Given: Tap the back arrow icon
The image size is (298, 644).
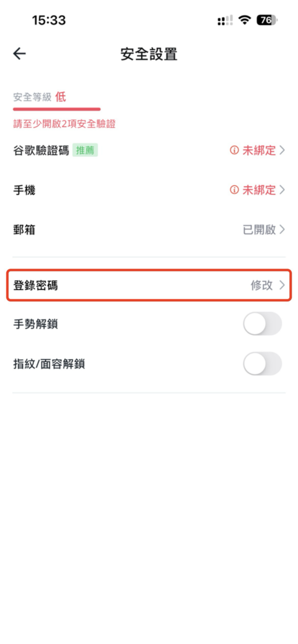Looking at the screenshot, I should click(19, 54).
